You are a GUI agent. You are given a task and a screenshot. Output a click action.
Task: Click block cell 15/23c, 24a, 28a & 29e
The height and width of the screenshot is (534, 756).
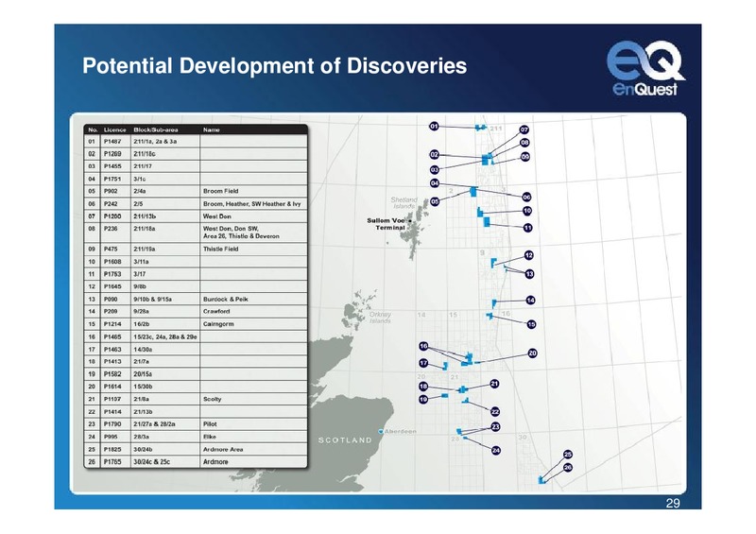click(x=165, y=336)
